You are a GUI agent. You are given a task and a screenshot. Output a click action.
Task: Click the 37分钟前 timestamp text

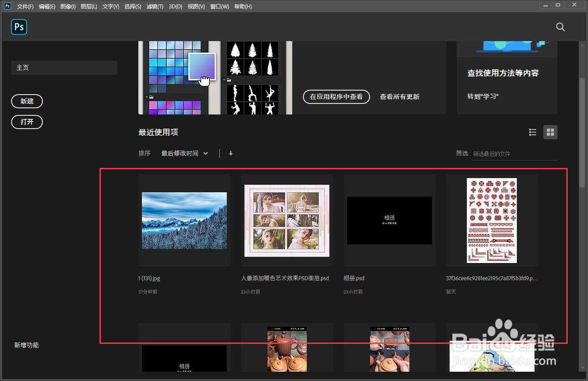148,292
